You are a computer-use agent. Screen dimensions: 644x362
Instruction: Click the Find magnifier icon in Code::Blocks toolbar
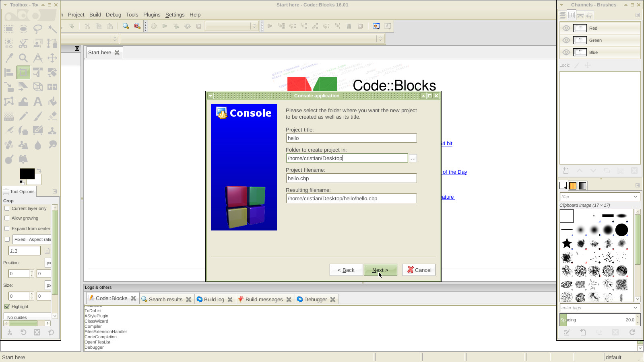126,26
